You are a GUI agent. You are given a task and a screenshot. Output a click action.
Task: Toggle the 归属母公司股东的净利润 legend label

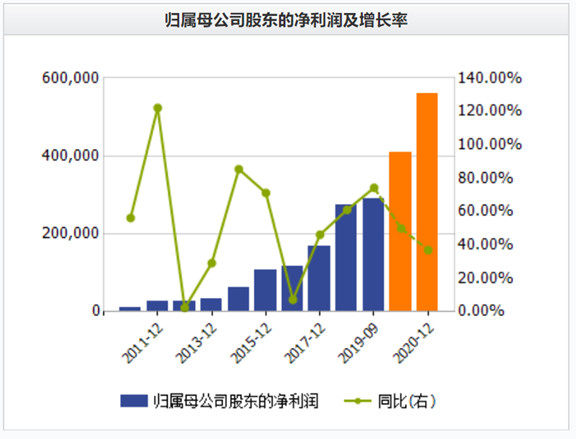coord(236,401)
